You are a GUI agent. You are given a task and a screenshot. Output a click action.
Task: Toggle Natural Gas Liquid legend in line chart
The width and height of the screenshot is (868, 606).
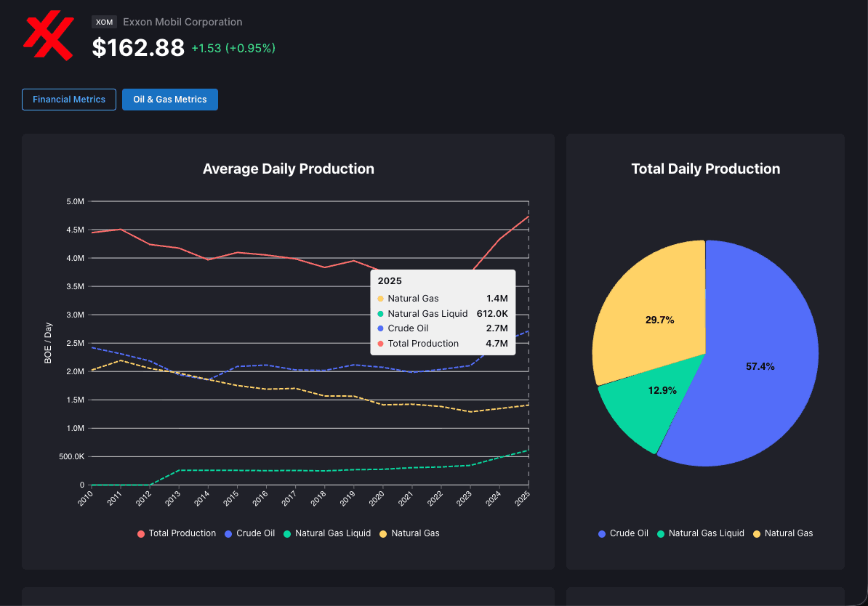pos(327,533)
